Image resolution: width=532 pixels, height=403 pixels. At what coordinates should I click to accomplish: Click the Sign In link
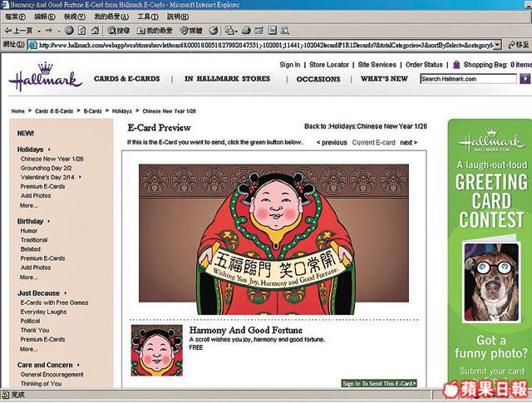click(290, 65)
